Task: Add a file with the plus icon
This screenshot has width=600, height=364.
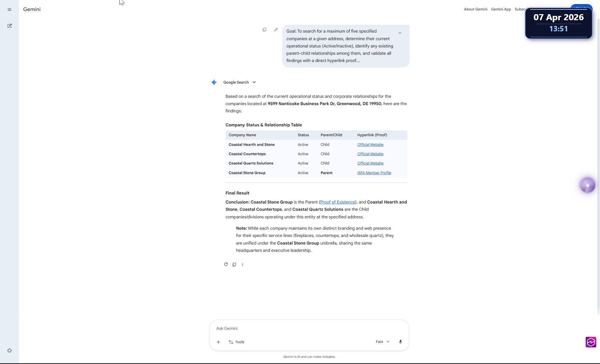Action: click(x=218, y=342)
